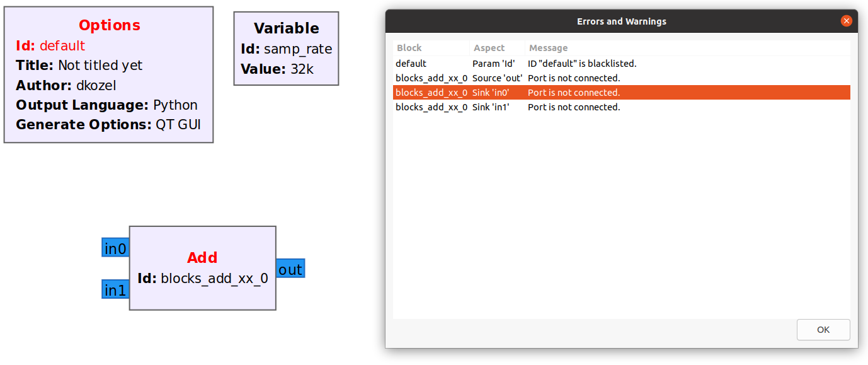Image resolution: width=868 pixels, height=365 pixels.
Task: Sort by the Message column header
Action: click(x=688, y=48)
